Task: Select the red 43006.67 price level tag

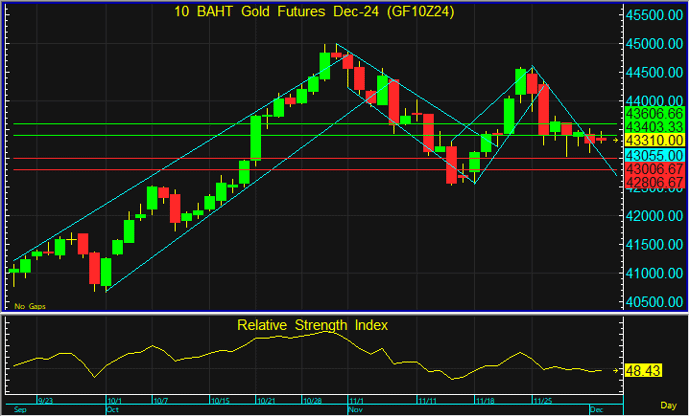Action: 653,171
